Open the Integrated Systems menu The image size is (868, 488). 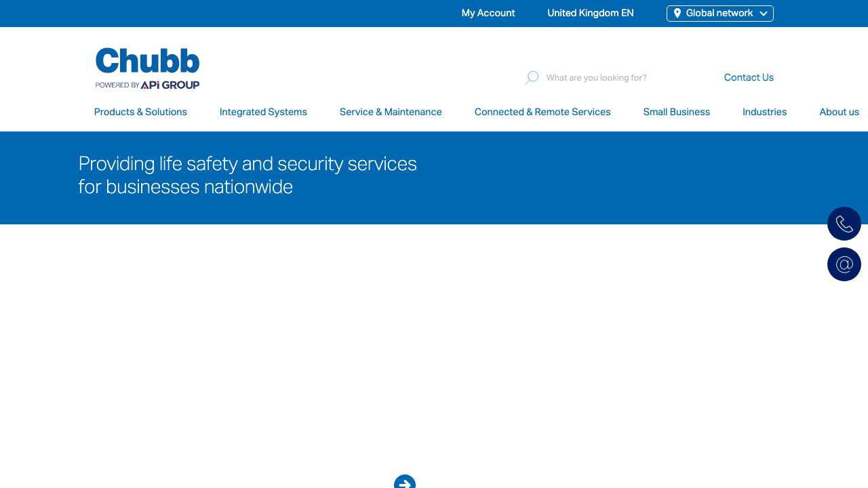tap(263, 112)
